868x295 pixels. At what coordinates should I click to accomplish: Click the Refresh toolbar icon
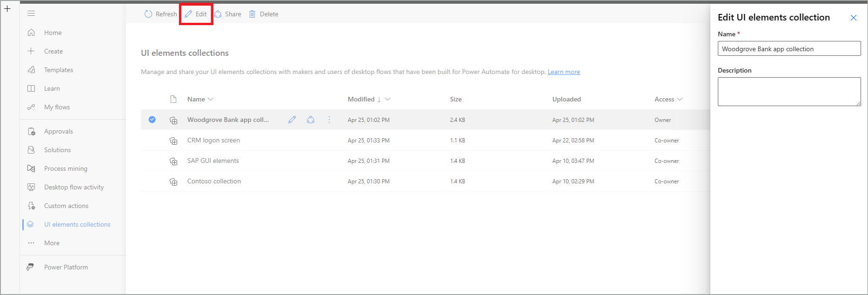148,14
